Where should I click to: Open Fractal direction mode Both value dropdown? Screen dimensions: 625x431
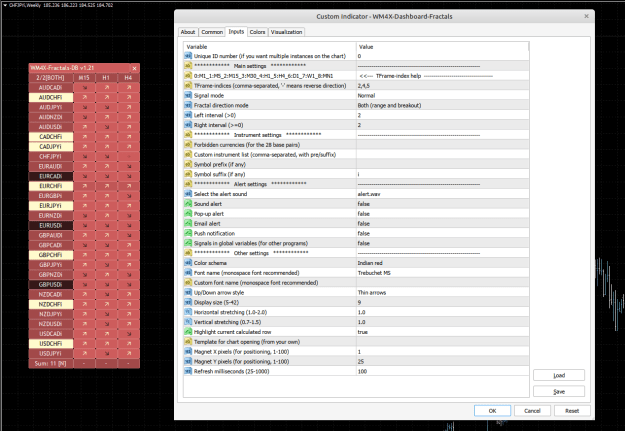click(442, 105)
